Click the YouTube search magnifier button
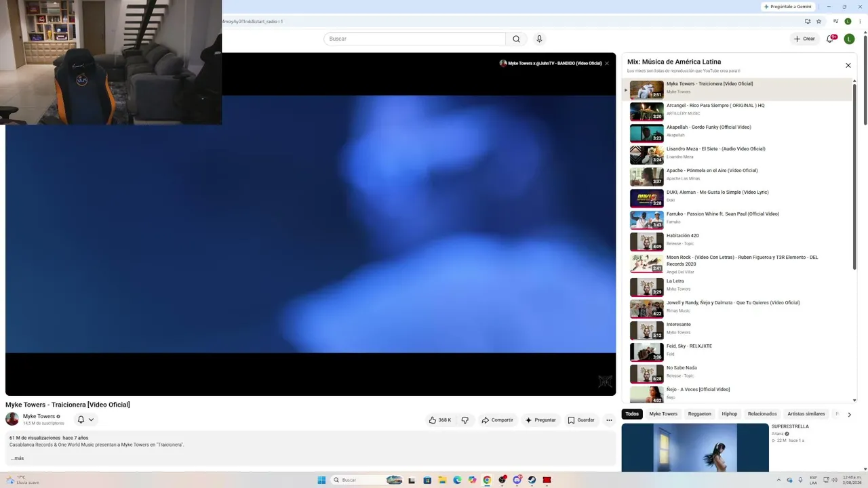868x488 pixels. coord(516,39)
